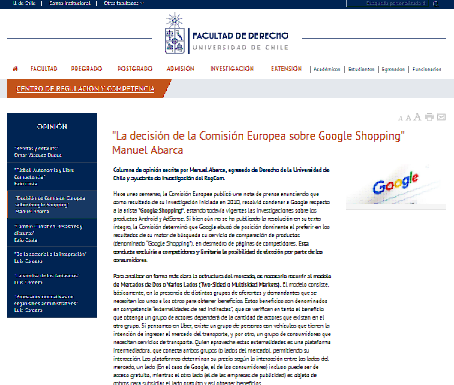Open the POSTGRADO menu
The image size is (454, 385).
click(x=135, y=69)
